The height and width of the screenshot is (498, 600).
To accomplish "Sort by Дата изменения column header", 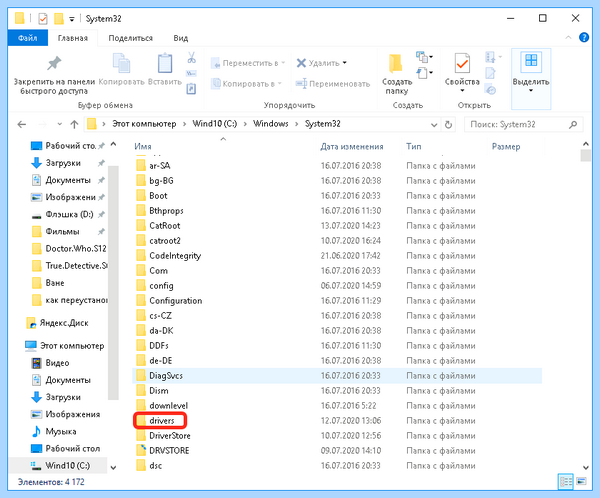I will coord(352,147).
